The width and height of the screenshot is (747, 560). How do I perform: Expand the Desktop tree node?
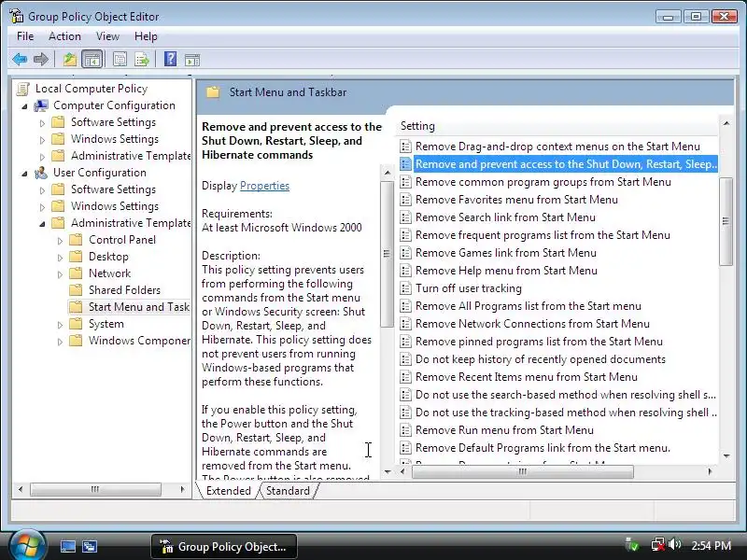click(x=60, y=258)
